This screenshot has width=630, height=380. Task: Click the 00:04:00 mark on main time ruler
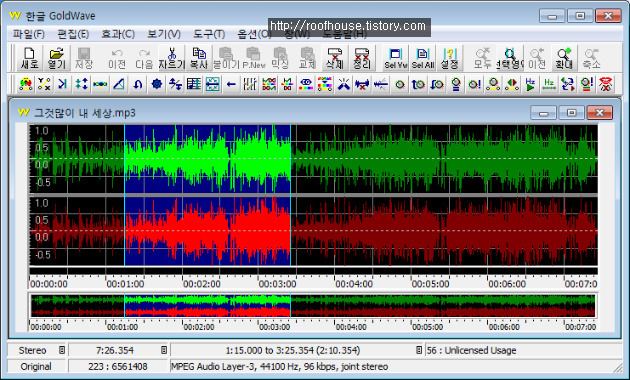tap(354, 284)
